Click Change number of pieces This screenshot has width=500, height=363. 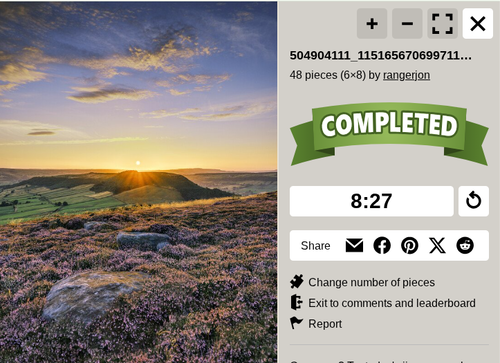coord(371,282)
